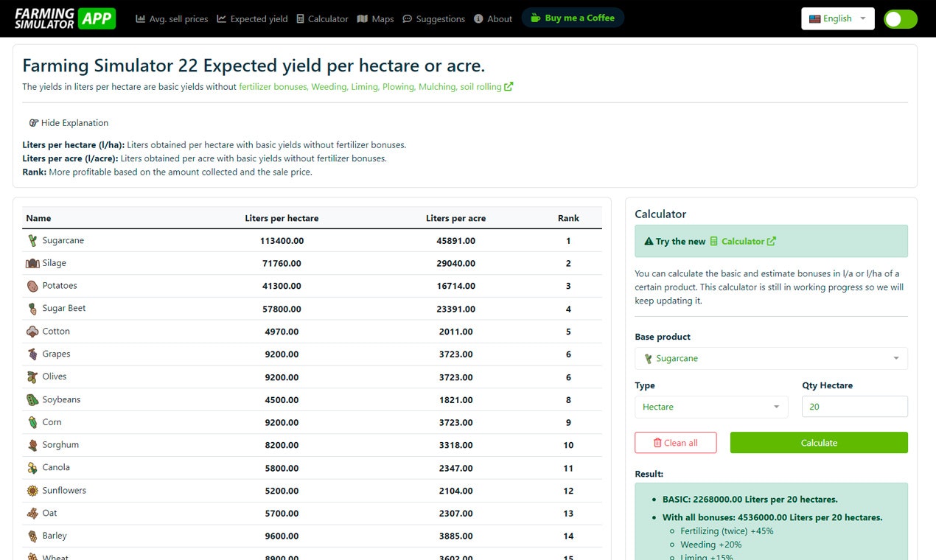Click Weeding +20% bonus line
Viewport: 936px width, 560px height.
click(x=710, y=545)
